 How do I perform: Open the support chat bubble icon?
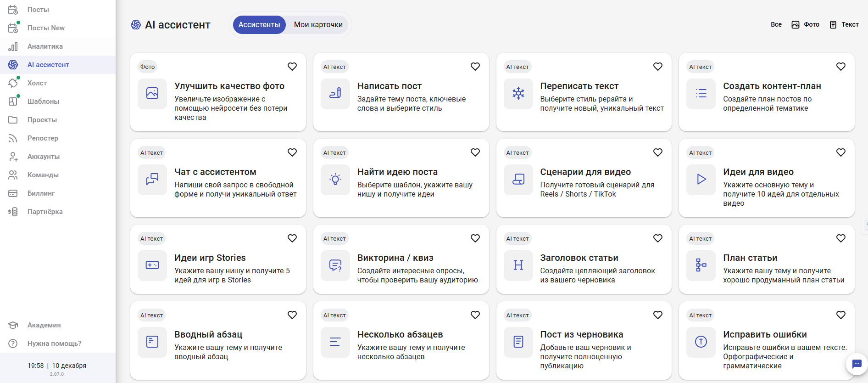tap(856, 364)
